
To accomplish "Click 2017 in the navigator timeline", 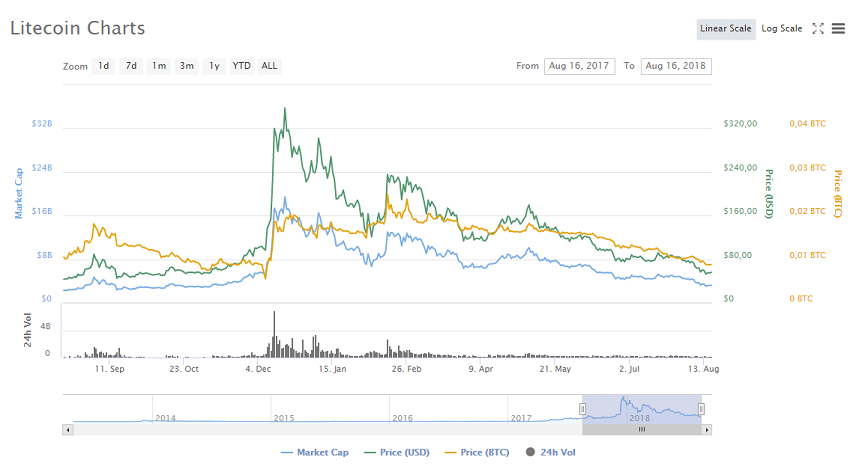I will 521,418.
